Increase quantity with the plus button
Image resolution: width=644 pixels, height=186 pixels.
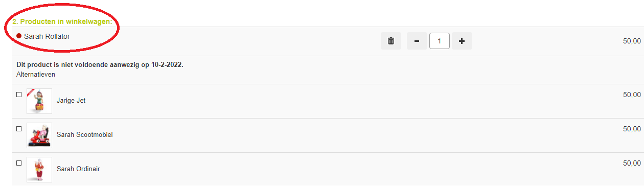click(462, 41)
